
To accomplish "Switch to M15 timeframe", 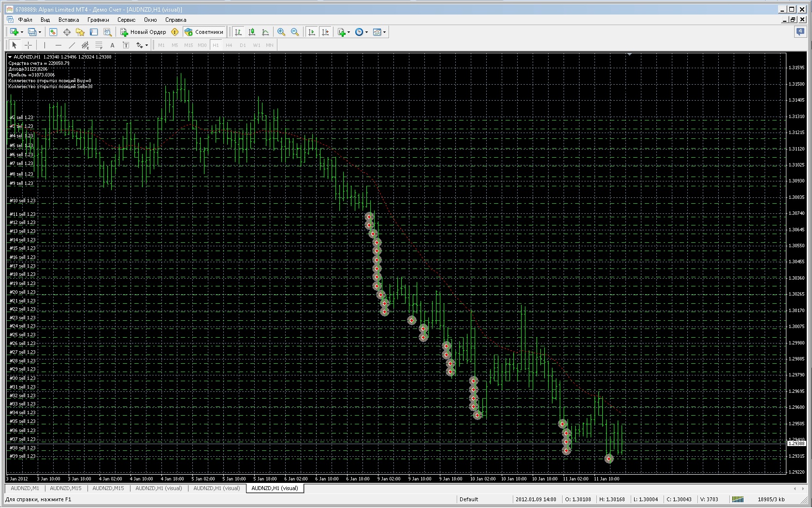I will 188,45.
